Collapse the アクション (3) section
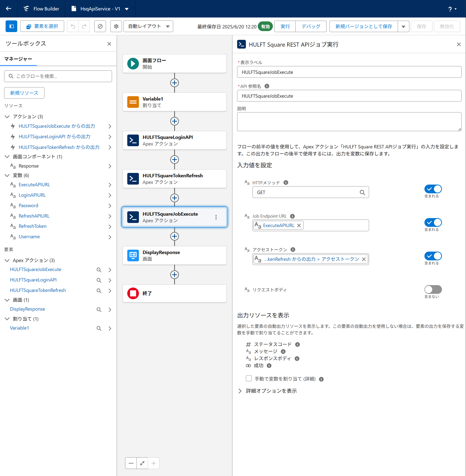466x476 pixels. click(7, 117)
